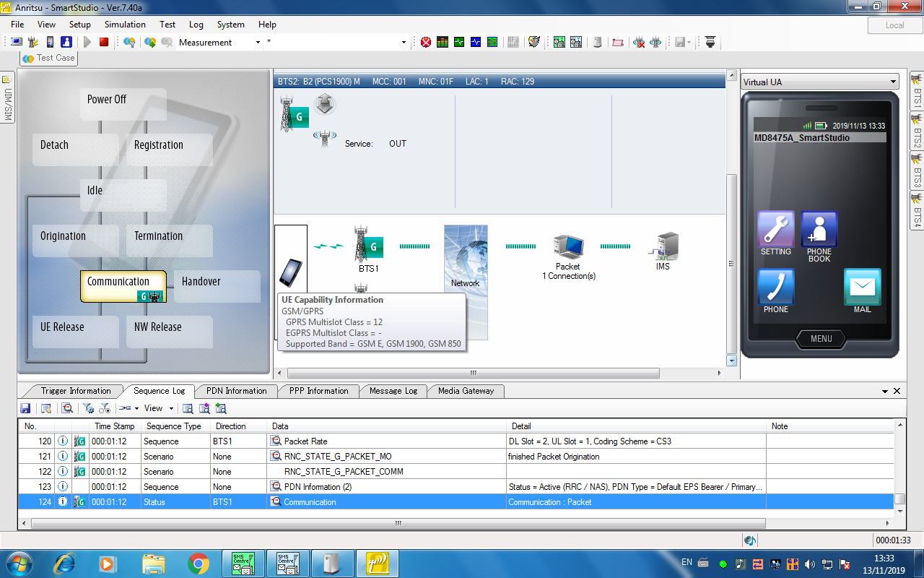
Task: Open SETTING on the virtual phone
Action: 776,233
